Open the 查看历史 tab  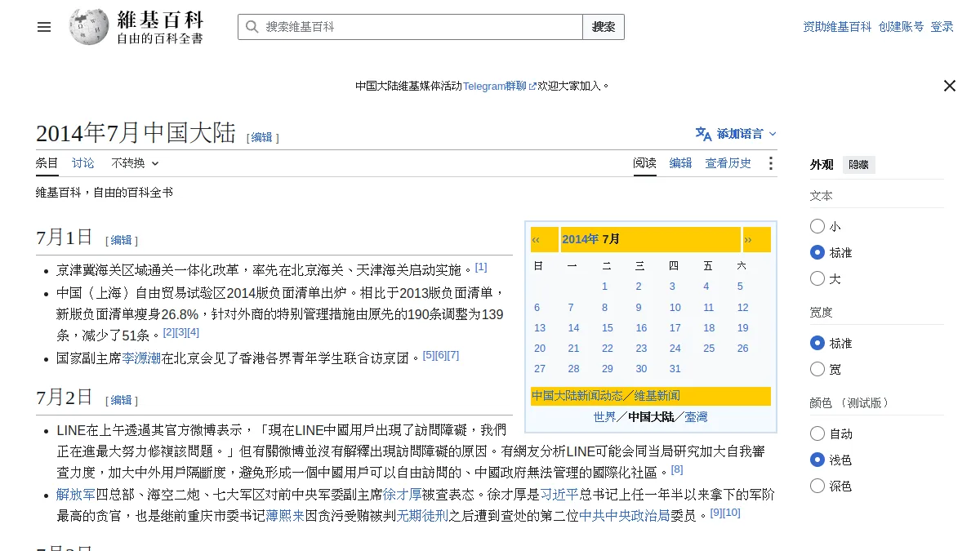[728, 163]
